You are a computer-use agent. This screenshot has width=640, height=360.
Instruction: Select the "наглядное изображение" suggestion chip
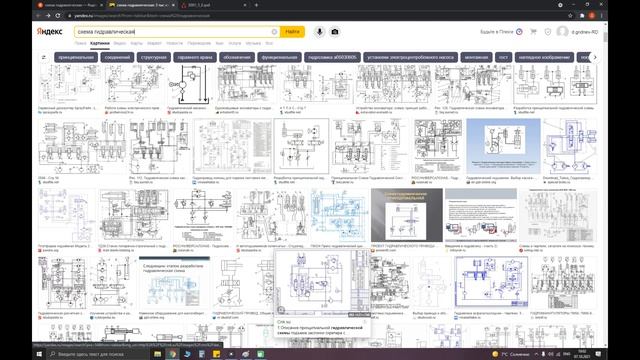544,58
